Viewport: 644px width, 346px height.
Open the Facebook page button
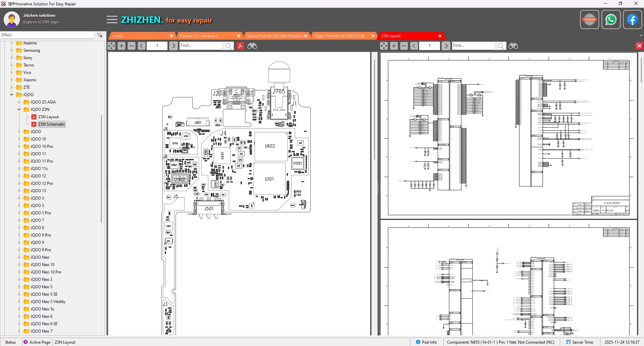click(x=632, y=20)
